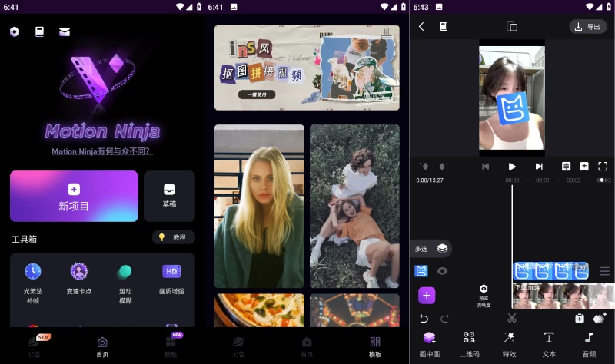Enable 多选 multi-select layers
The height and width of the screenshot is (364, 615).
pyautogui.click(x=430, y=249)
